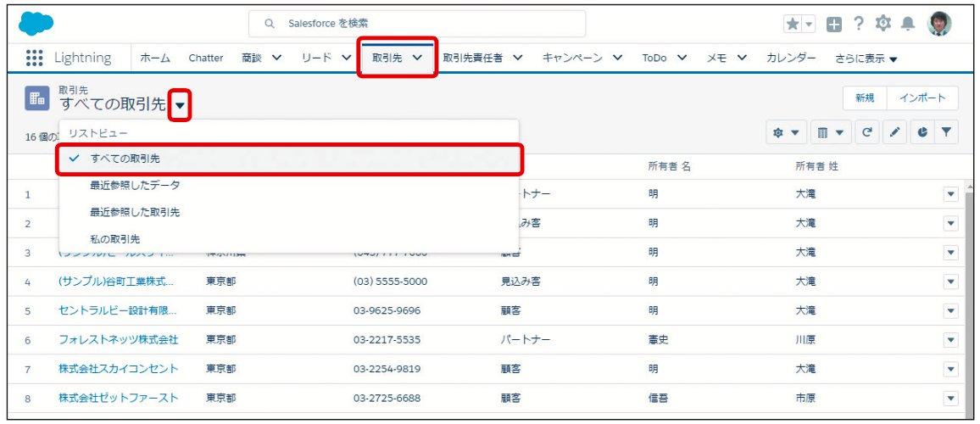Click the pencil edit list icon
This screenshot has width=980, height=424.
[894, 132]
